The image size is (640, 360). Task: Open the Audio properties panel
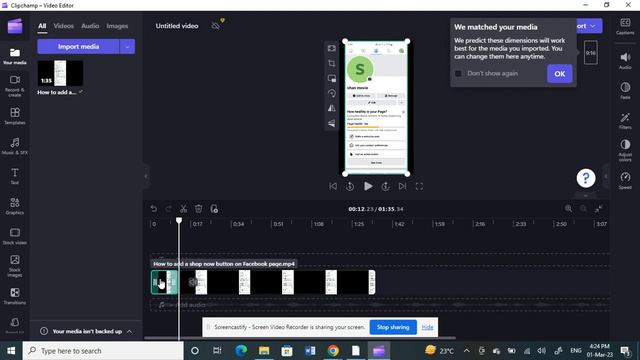625,60
